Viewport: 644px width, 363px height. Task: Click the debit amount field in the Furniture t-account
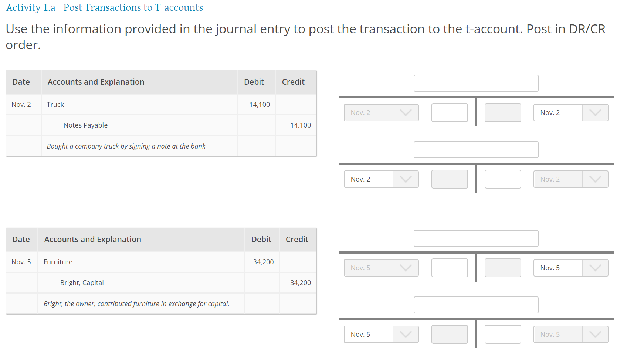[449, 268]
